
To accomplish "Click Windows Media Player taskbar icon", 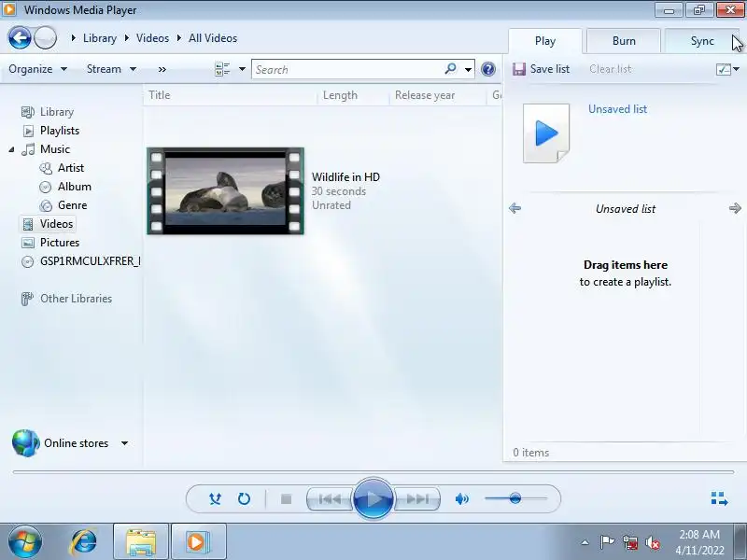I will click(x=198, y=542).
